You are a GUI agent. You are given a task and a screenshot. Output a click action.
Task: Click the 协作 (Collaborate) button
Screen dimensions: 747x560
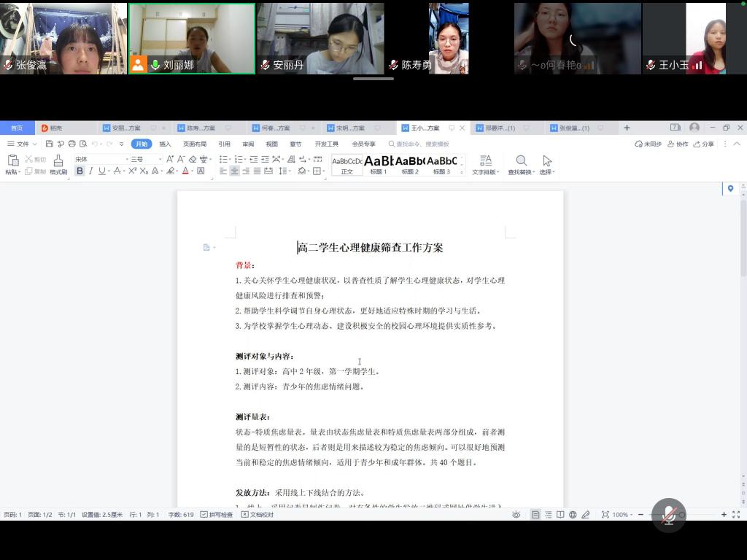678,144
